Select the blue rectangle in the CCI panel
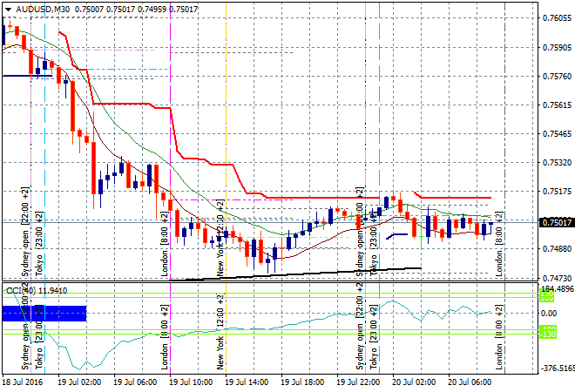This screenshot has width=575, height=392. pyautogui.click(x=44, y=314)
